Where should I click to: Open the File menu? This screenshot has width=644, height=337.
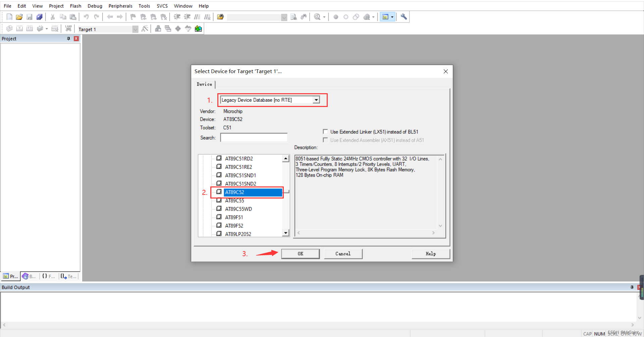(7, 6)
